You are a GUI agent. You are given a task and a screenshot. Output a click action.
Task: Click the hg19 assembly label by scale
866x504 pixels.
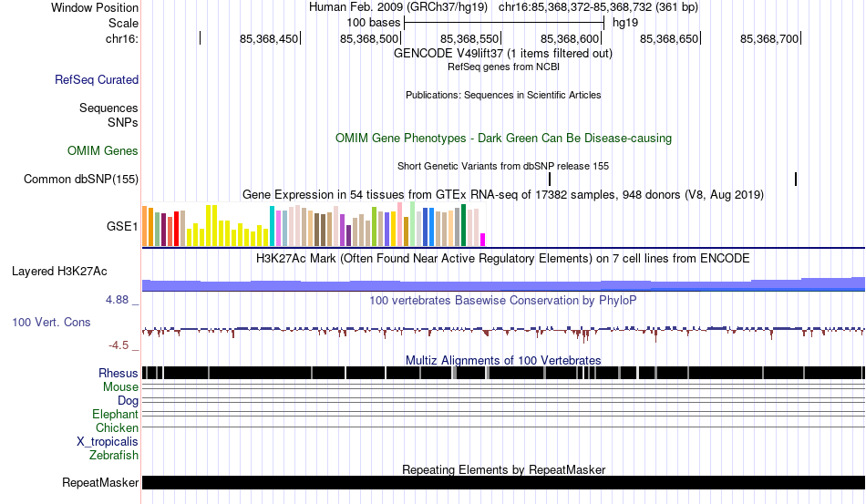pyautogui.click(x=625, y=23)
